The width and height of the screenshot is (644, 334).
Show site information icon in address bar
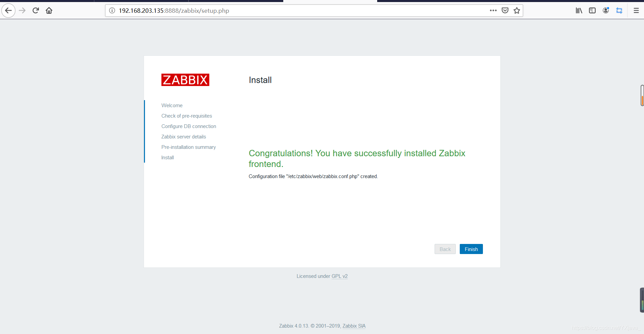click(112, 10)
